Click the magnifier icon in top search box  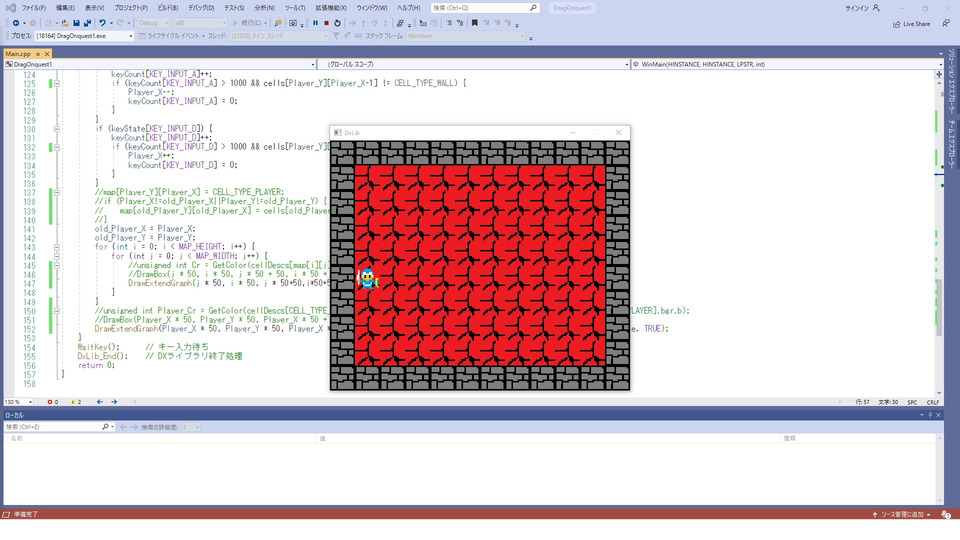(533, 8)
